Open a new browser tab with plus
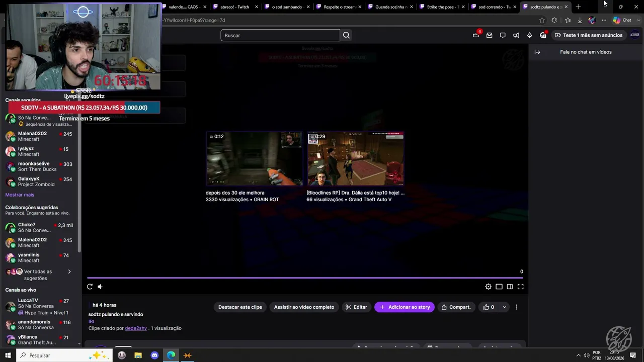 click(578, 7)
